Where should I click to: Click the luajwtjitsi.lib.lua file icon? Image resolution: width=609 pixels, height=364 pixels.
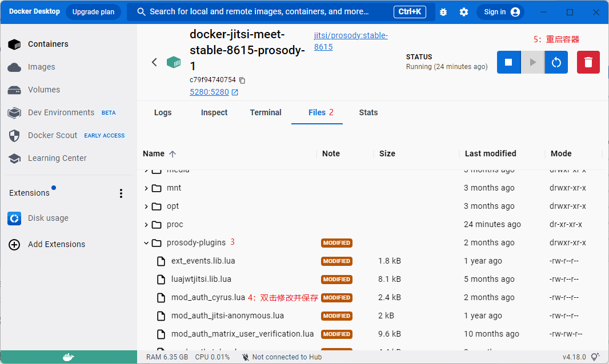161,280
